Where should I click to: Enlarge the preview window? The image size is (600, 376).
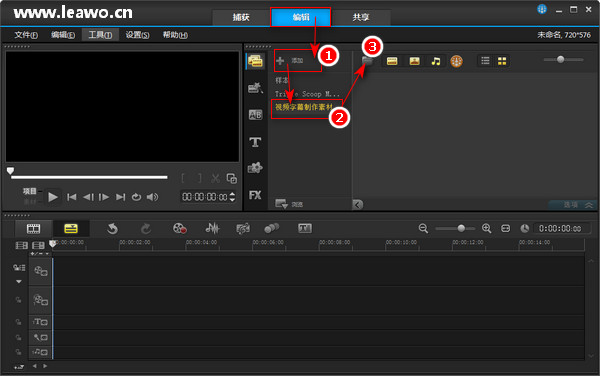tap(232, 178)
